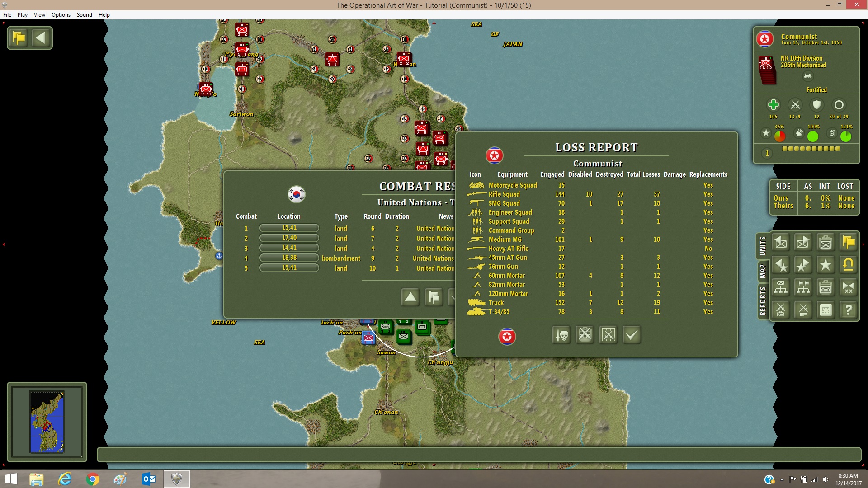Image resolution: width=868 pixels, height=488 pixels.
Task: Click the bowtie XX division icon
Action: [x=849, y=287]
